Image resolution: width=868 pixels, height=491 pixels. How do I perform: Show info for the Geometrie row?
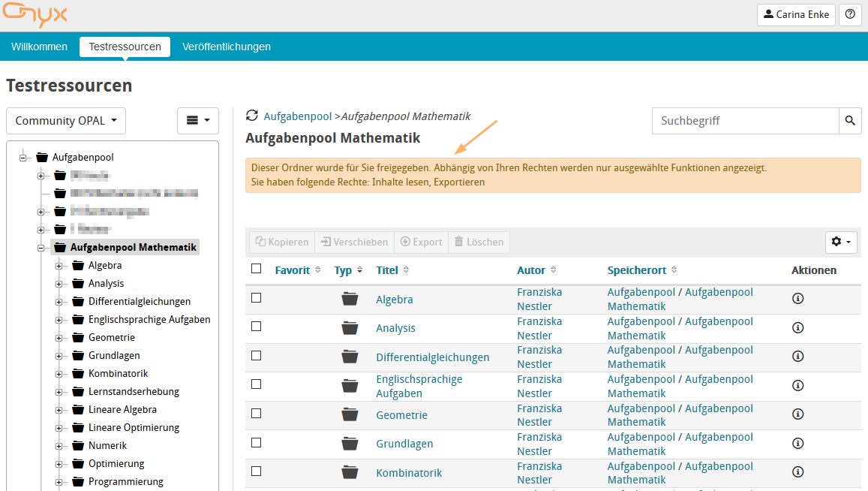coord(797,415)
